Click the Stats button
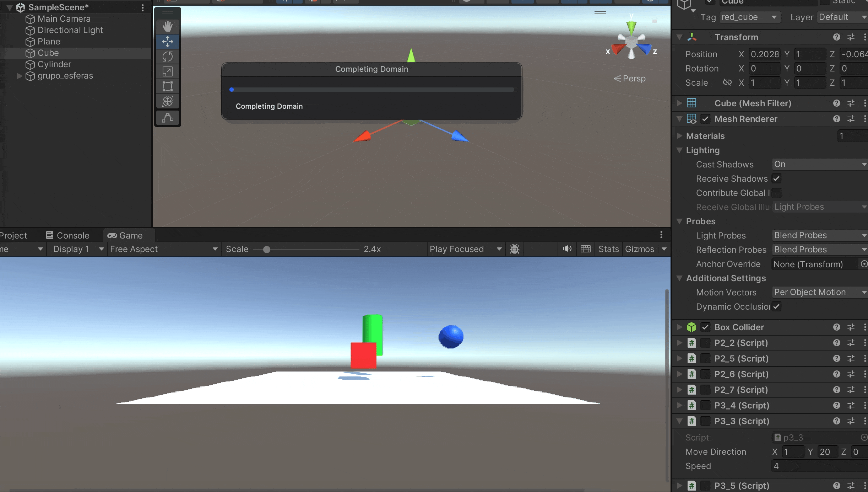This screenshot has width=868, height=492. click(x=608, y=249)
